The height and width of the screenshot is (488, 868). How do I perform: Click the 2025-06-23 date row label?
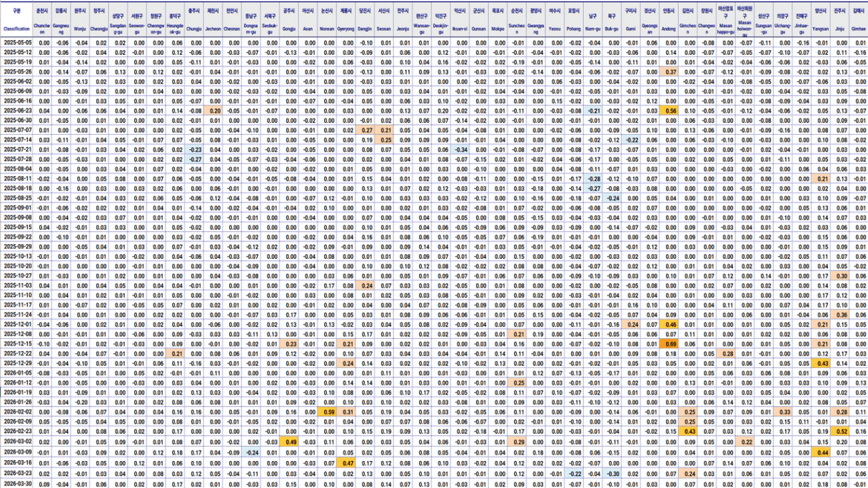[x=16, y=111]
